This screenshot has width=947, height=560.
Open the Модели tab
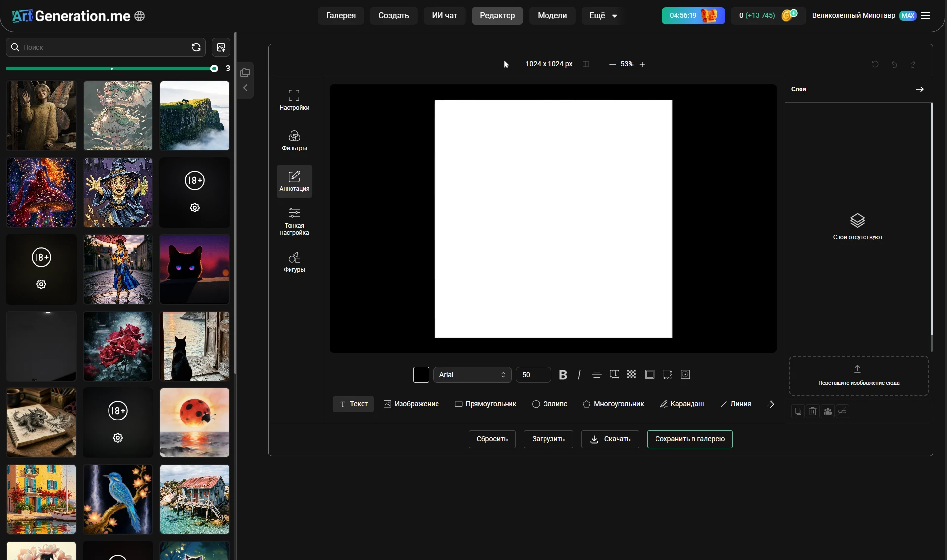point(552,16)
